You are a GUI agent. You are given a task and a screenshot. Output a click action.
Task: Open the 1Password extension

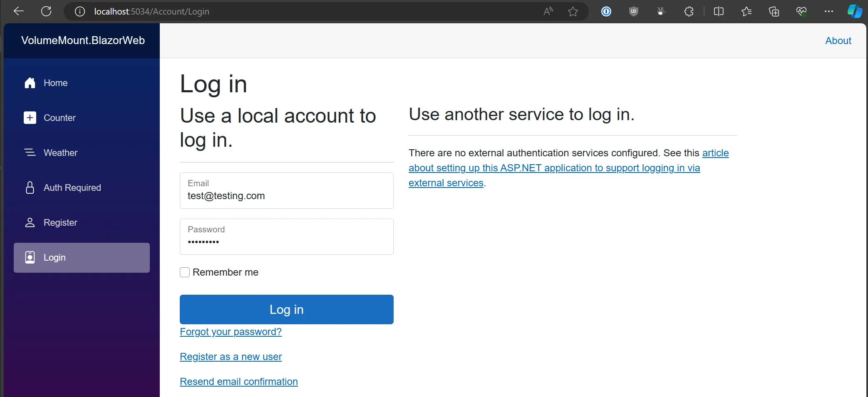coord(606,11)
